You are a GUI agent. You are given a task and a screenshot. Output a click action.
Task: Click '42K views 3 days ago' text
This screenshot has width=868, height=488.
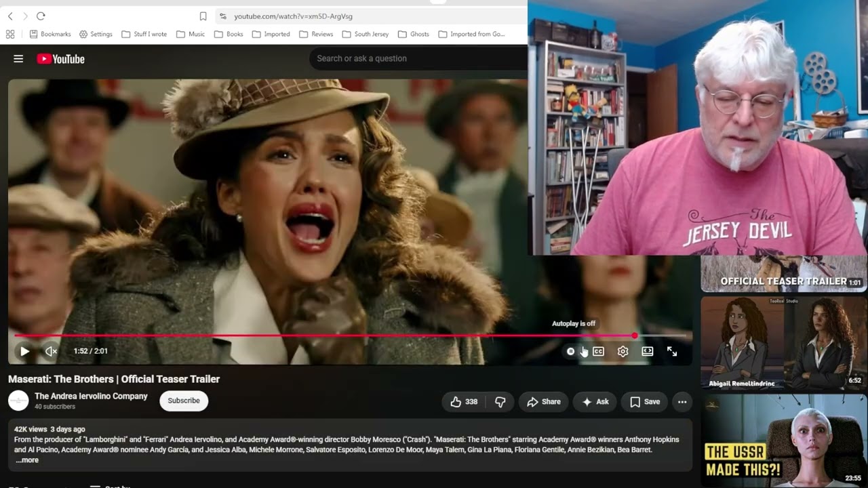coord(50,429)
